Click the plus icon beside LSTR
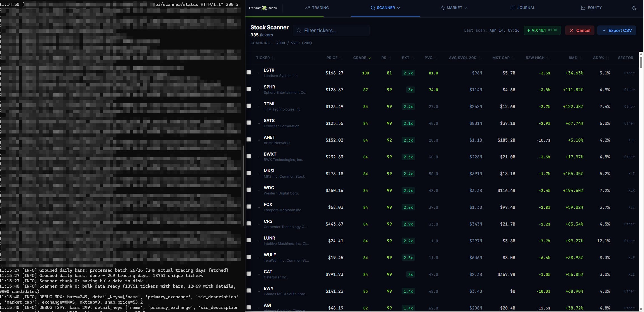 (259, 73)
